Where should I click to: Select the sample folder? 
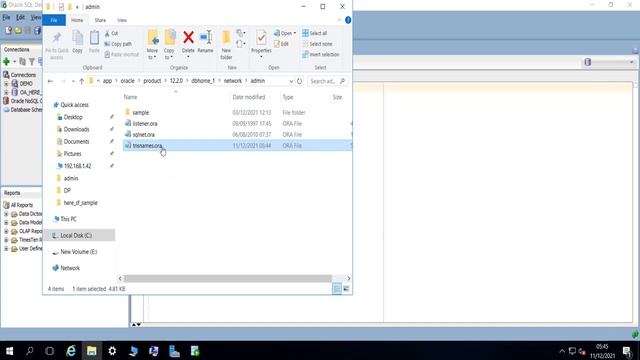pos(140,112)
